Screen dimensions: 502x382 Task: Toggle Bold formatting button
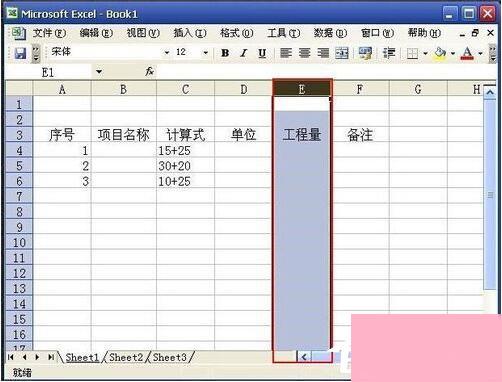pos(225,53)
